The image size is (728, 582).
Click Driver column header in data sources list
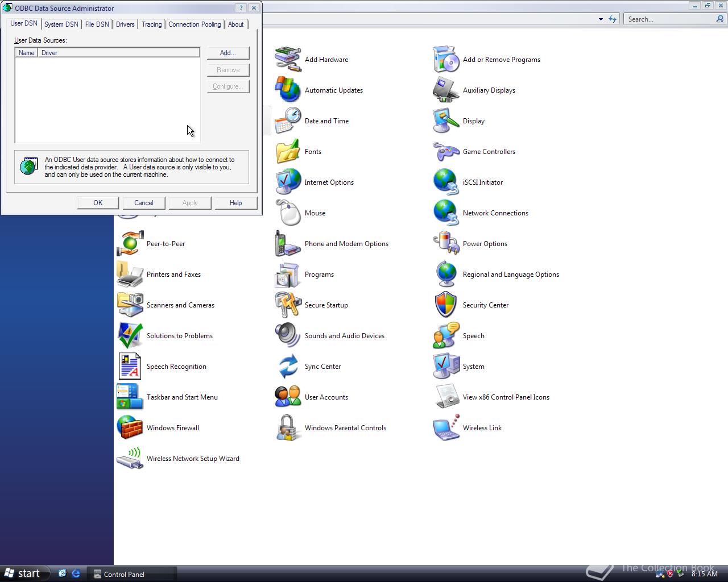click(118, 53)
